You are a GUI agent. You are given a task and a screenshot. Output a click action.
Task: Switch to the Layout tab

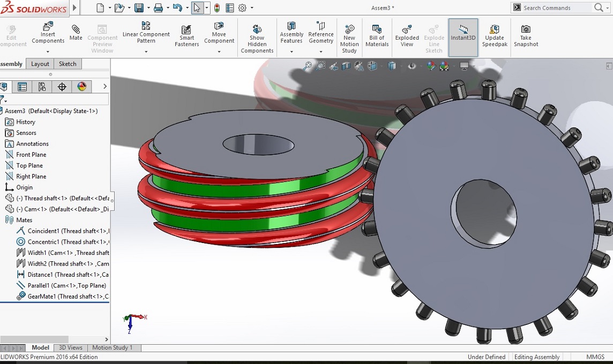click(40, 64)
